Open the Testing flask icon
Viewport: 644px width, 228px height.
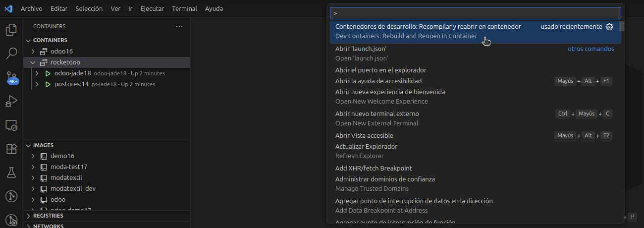(x=11, y=172)
